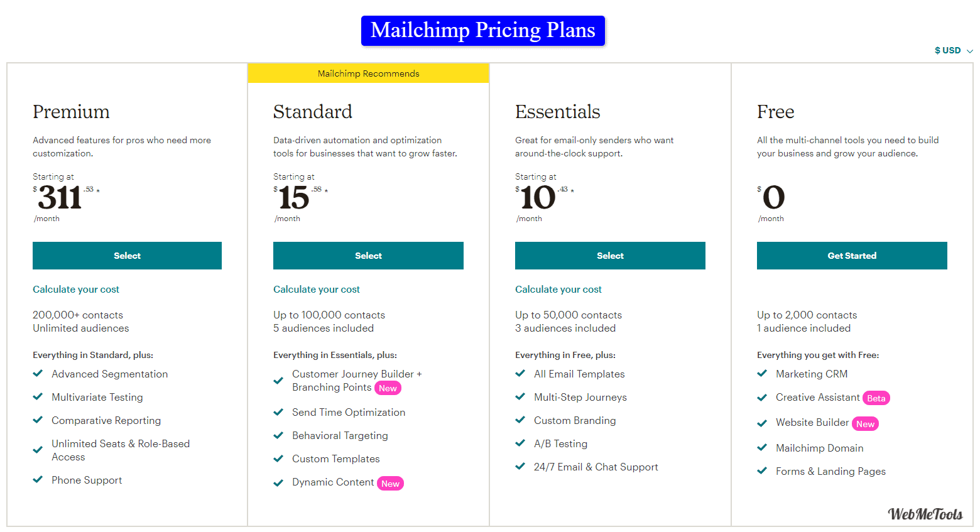
Task: Open Calculate your cost under Essentials
Action: click(x=558, y=290)
